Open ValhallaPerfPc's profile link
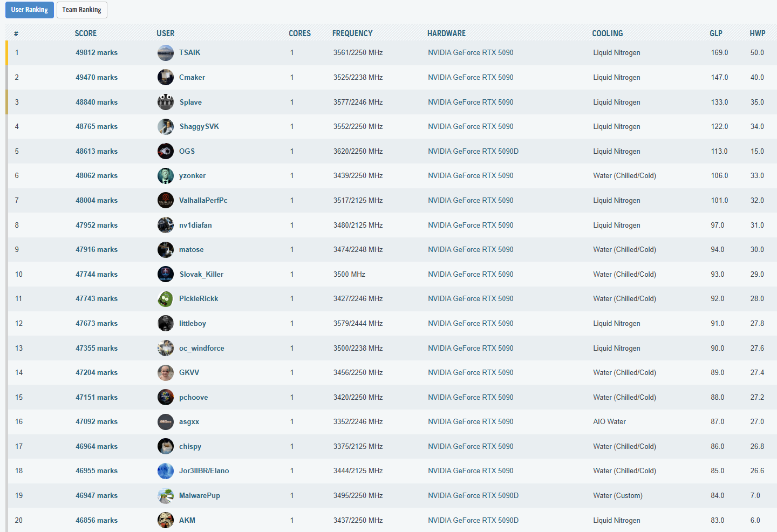Screen dimensions: 777x532 click(x=203, y=201)
